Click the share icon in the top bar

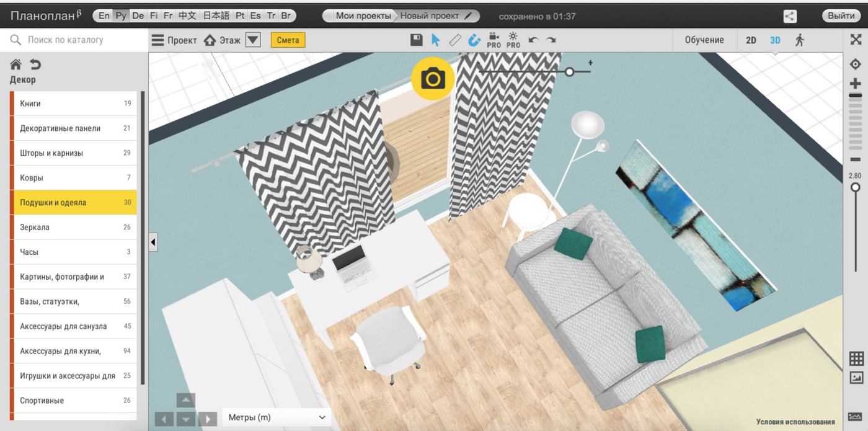pyautogui.click(x=789, y=16)
